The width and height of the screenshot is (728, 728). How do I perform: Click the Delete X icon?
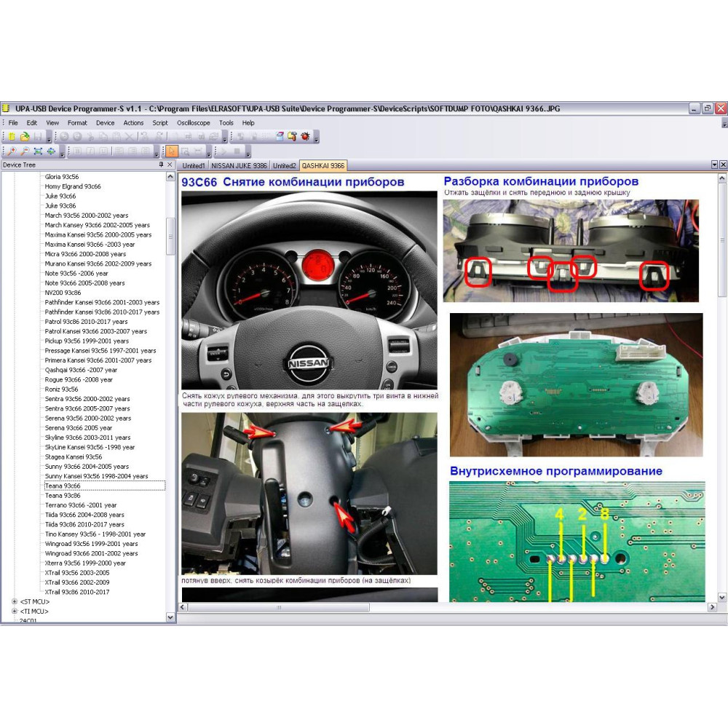pyautogui.click(x=130, y=137)
